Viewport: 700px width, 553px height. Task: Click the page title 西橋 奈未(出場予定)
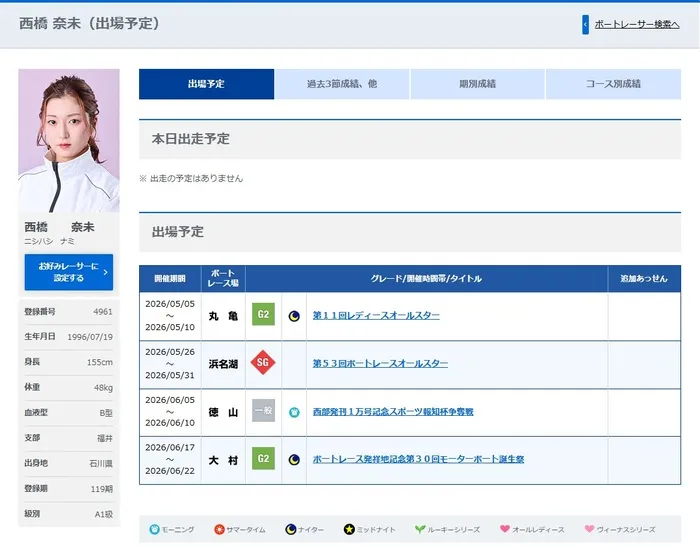(x=89, y=23)
